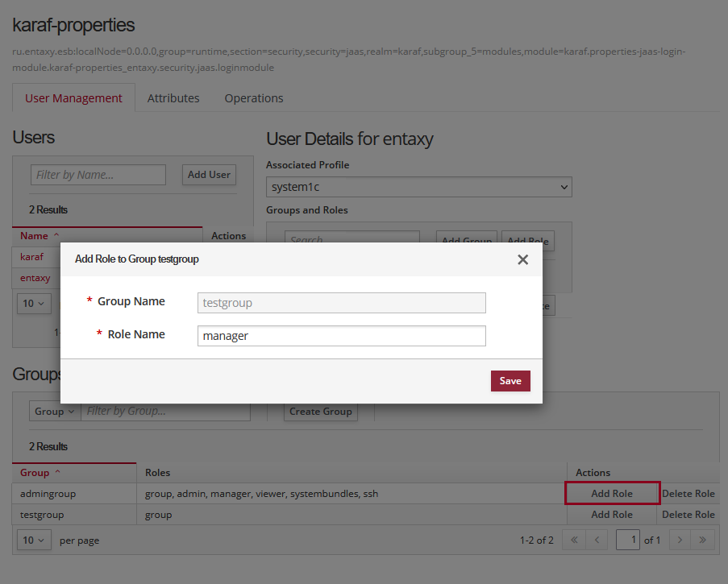This screenshot has height=584, width=728.
Task: Open the Operations tab
Action: pos(254,98)
